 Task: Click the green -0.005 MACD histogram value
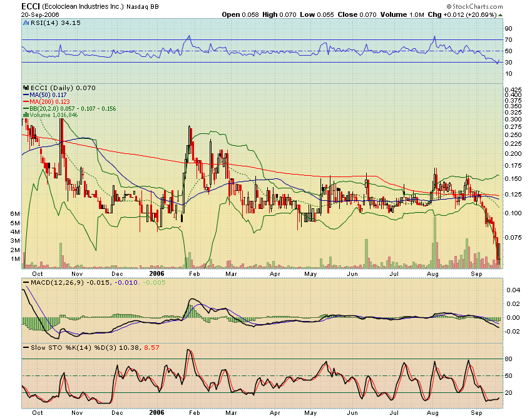[154, 283]
